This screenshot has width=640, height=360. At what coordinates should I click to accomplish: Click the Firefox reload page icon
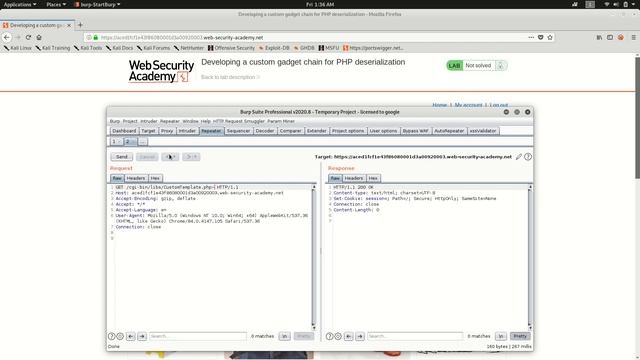click(x=28, y=37)
